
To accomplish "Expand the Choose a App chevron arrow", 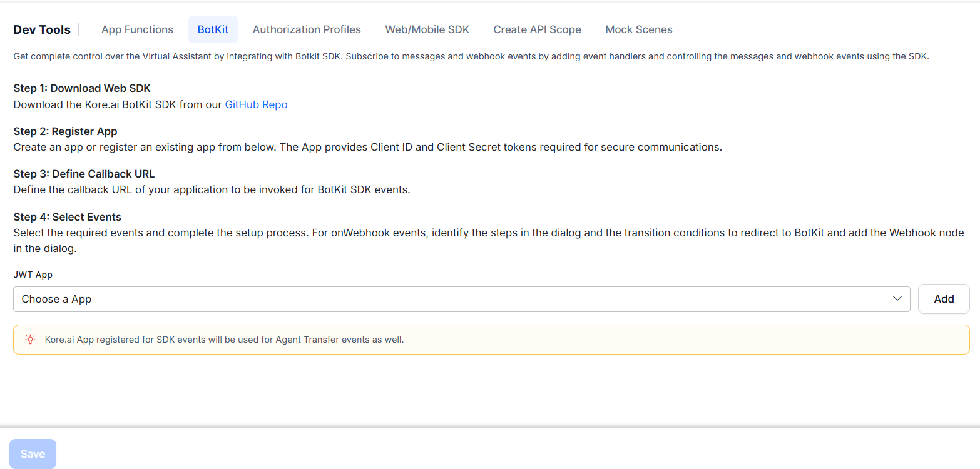I will click(x=897, y=299).
